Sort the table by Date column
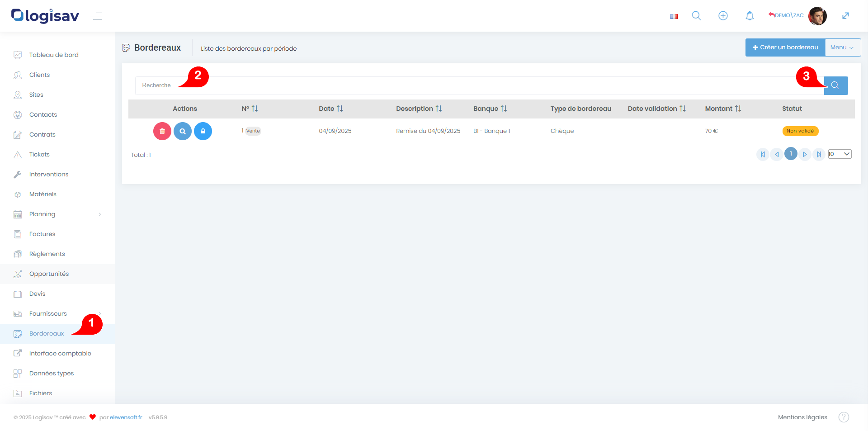This screenshot has height=431, width=868. pos(340,109)
